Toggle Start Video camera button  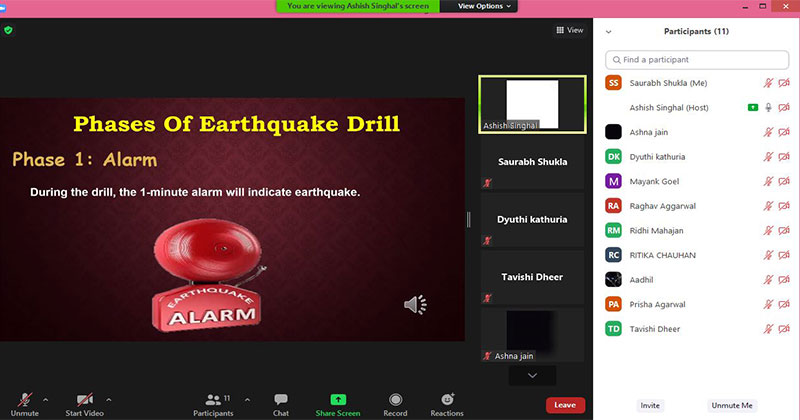point(85,404)
